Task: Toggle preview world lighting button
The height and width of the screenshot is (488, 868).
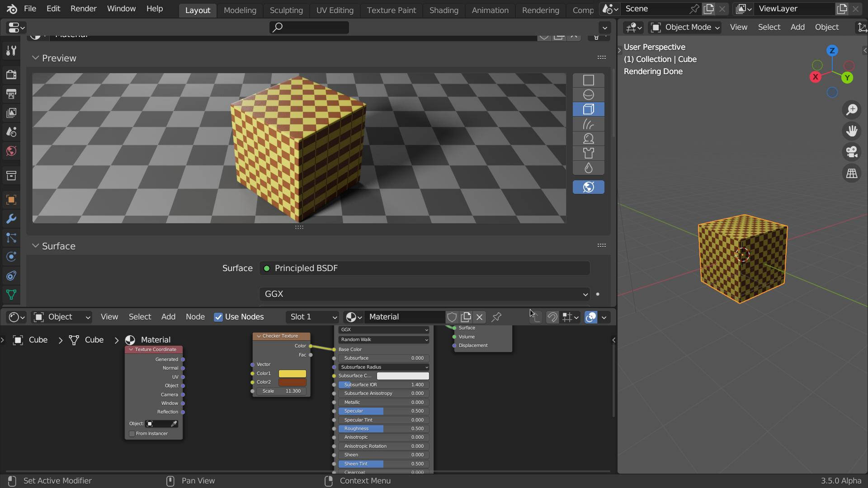Action: (x=588, y=188)
